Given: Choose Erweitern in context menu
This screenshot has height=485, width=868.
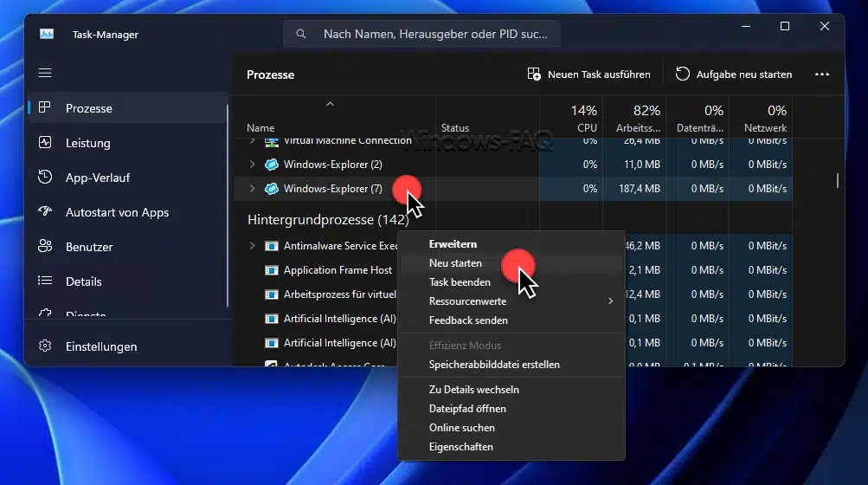Looking at the screenshot, I should point(453,244).
